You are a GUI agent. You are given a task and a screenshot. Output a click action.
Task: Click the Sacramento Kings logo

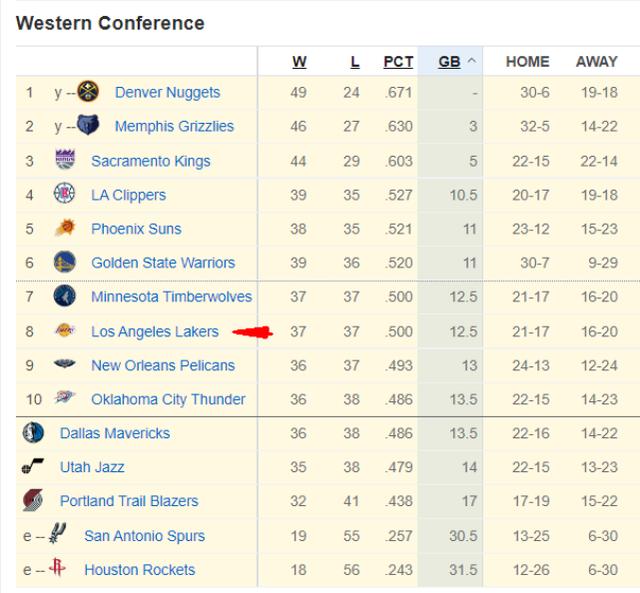tap(65, 160)
